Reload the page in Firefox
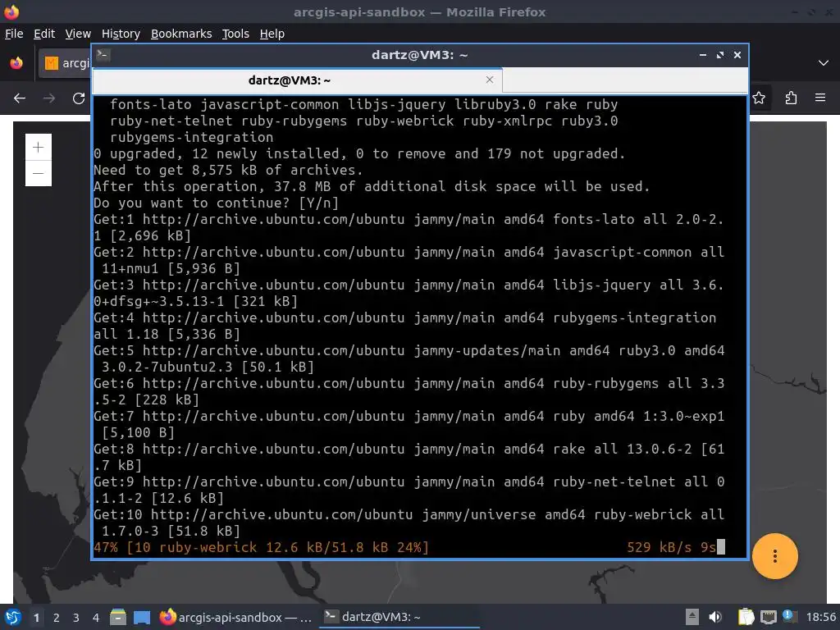Screen dimensions: 840x630 pyautogui.click(x=79, y=98)
